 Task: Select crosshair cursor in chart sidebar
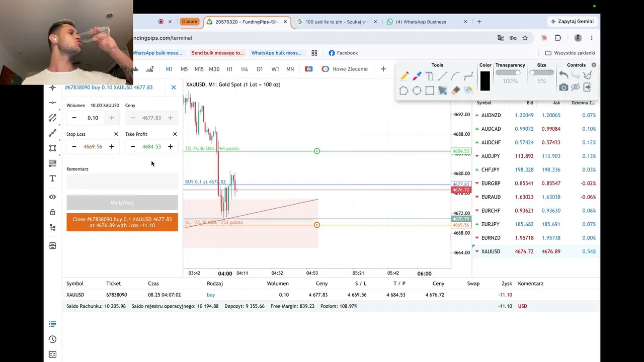coord(52,87)
